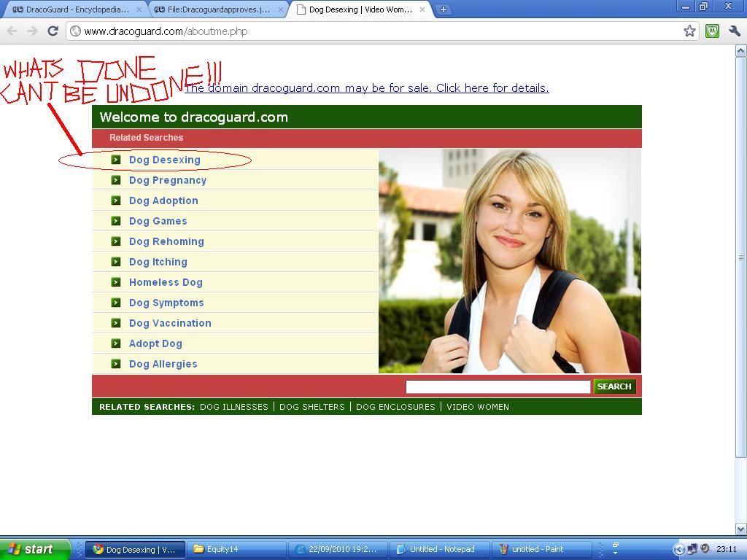
Task: Click the search text field
Action: click(498, 387)
